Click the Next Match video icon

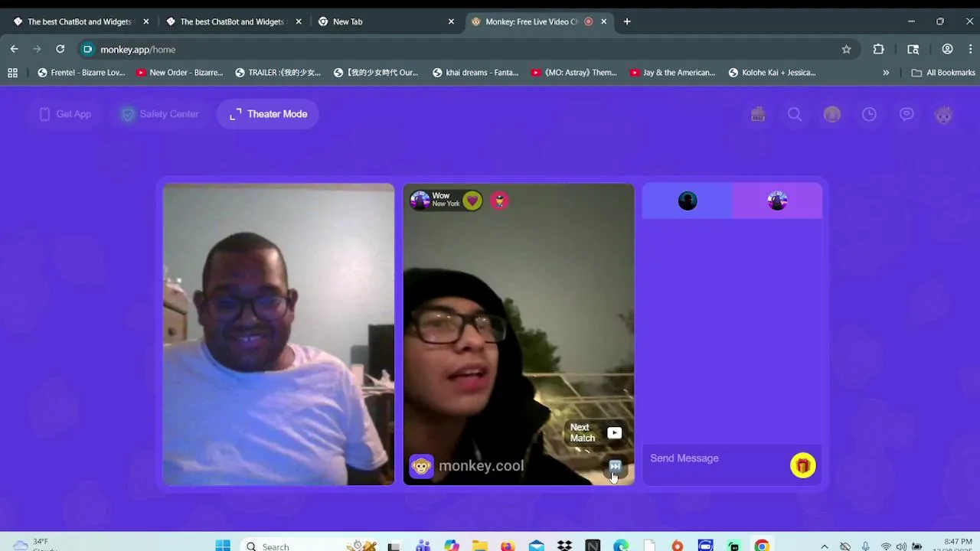(614, 433)
